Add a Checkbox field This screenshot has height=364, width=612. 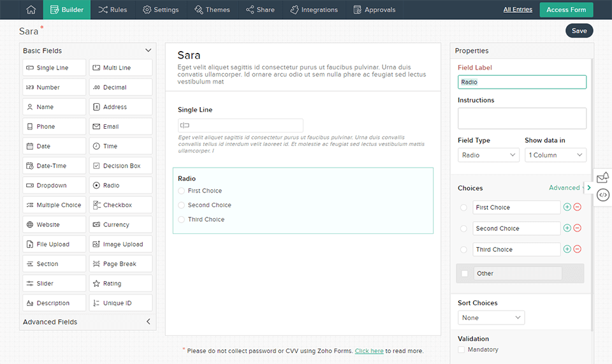120,205
